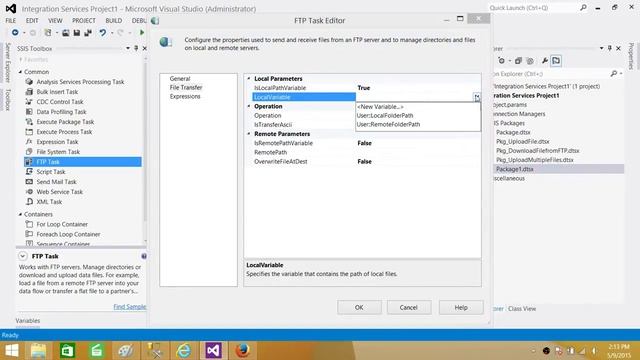Collapse Local Parameters section

tap(249, 78)
